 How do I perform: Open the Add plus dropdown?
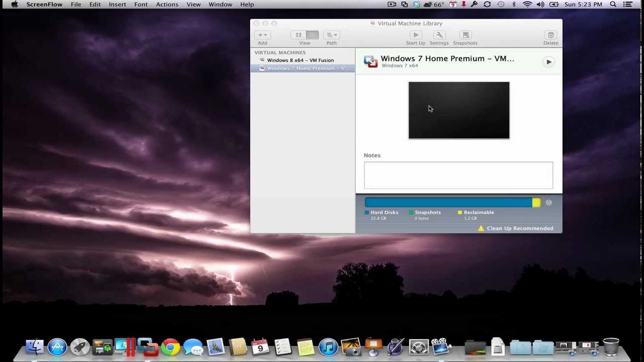click(263, 35)
